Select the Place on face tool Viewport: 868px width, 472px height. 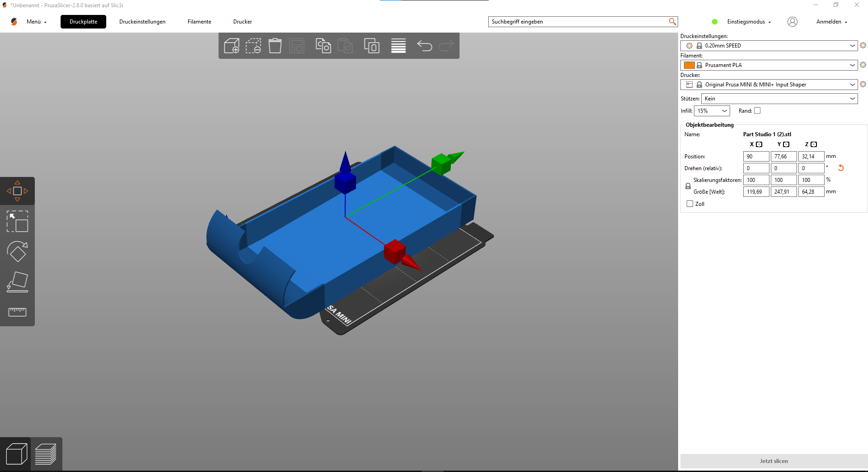(x=17, y=282)
